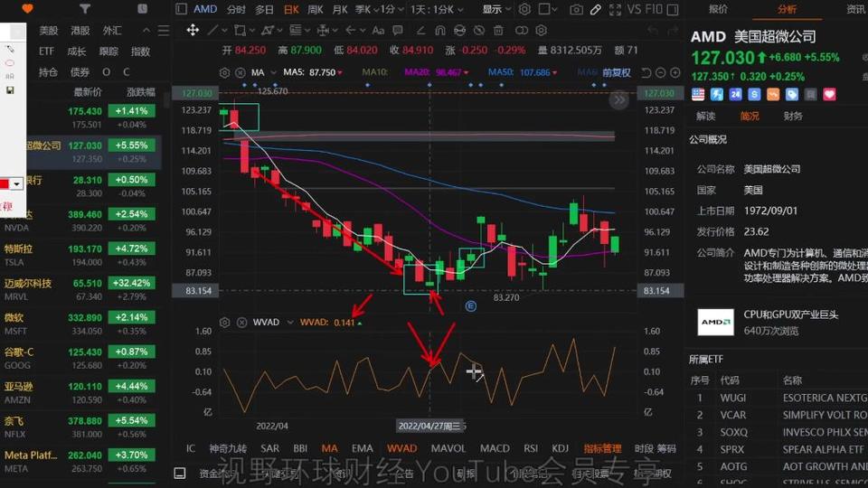
Task: Open drawing toolbar settings gear
Action: [542, 30]
